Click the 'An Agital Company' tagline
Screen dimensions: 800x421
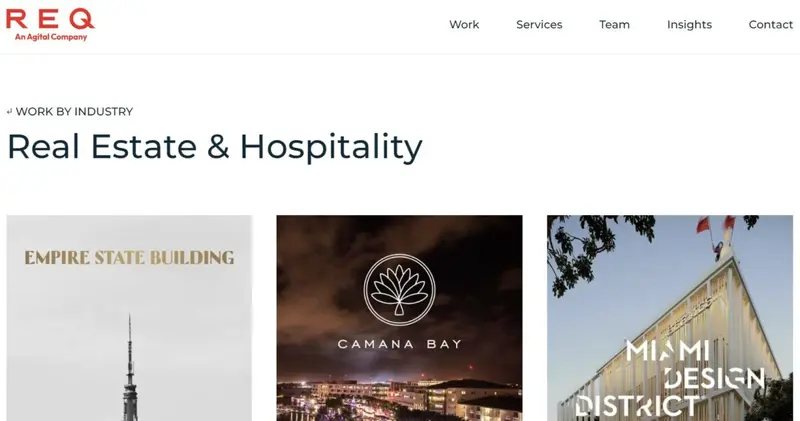click(51, 37)
